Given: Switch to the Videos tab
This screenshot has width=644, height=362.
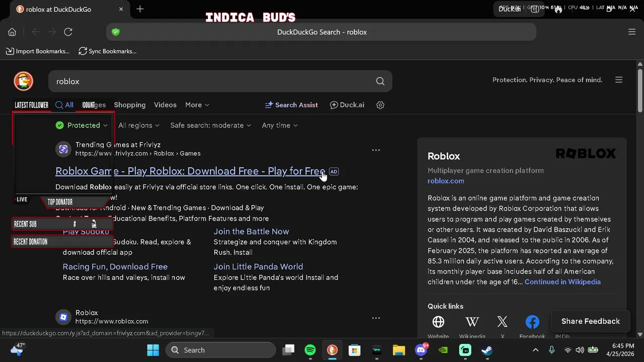Looking at the screenshot, I should [165, 105].
